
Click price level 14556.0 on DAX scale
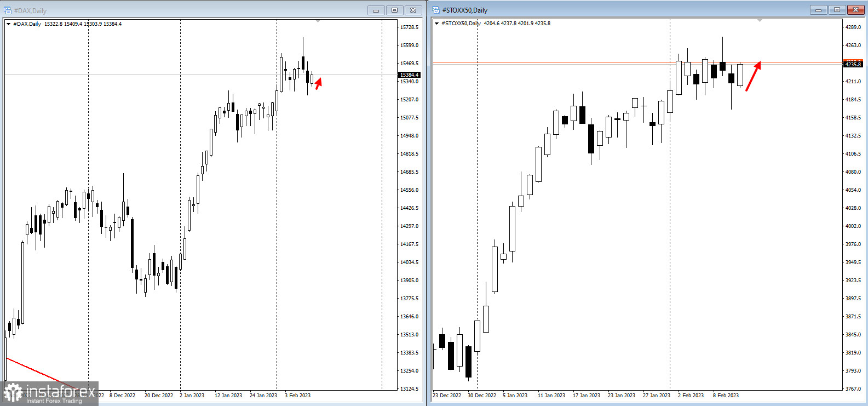[409, 190]
